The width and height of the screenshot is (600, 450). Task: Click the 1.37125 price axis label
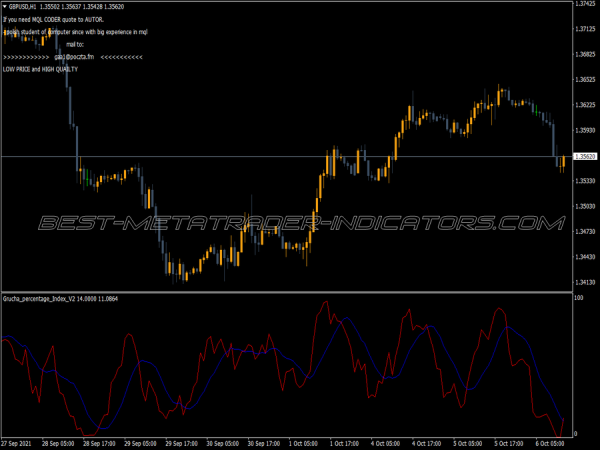coord(585,29)
